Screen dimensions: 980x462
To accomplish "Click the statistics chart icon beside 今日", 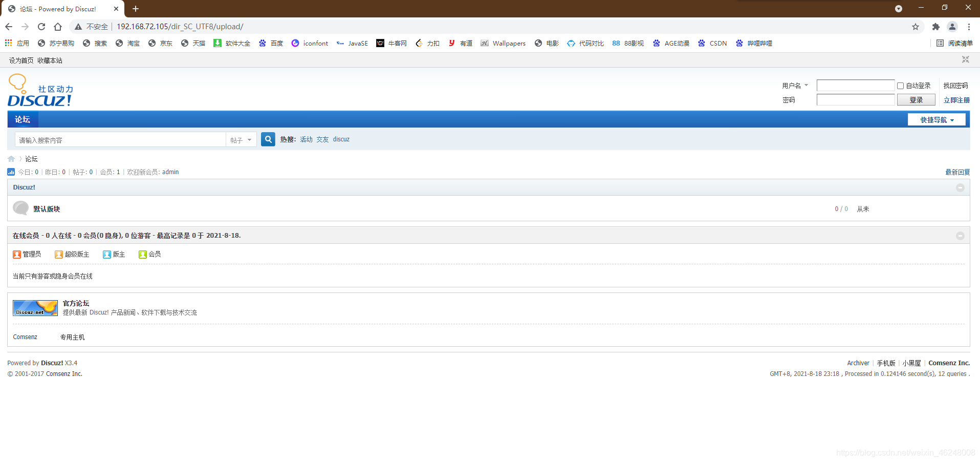I will [x=11, y=172].
